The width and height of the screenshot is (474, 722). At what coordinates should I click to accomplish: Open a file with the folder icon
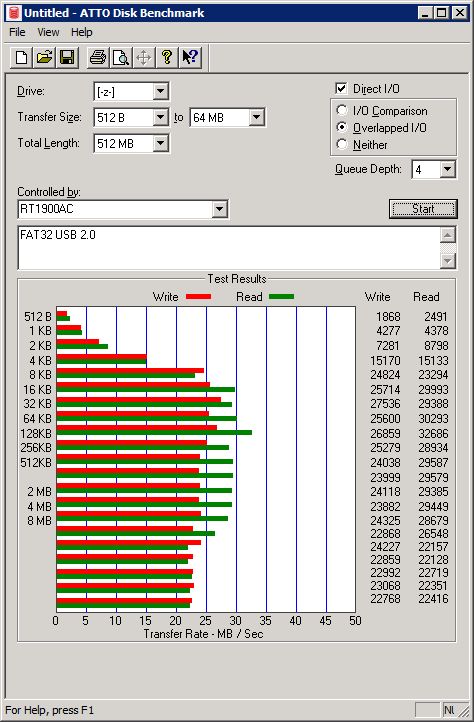click(x=44, y=58)
